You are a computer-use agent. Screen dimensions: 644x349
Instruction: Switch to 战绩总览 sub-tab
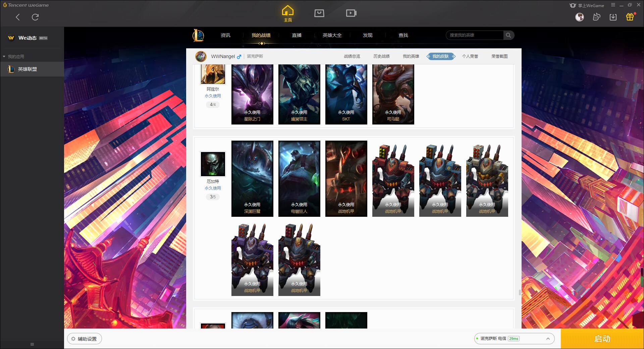pyautogui.click(x=352, y=56)
